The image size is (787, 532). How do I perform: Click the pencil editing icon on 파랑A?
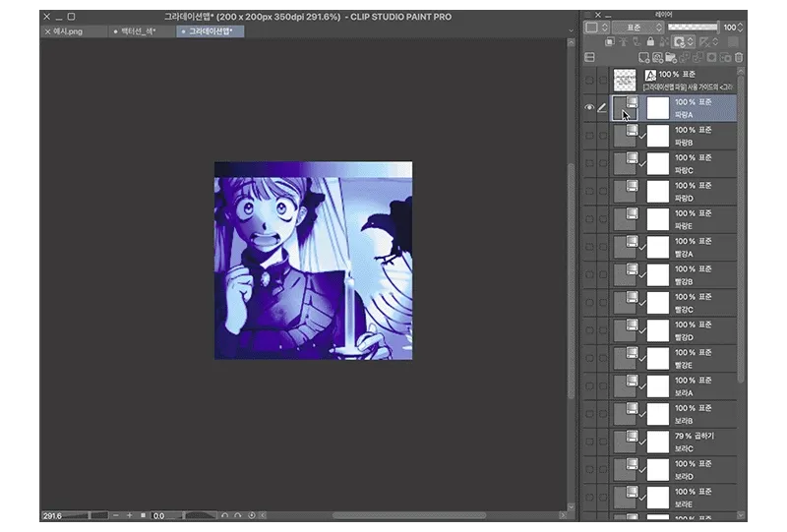tap(602, 107)
